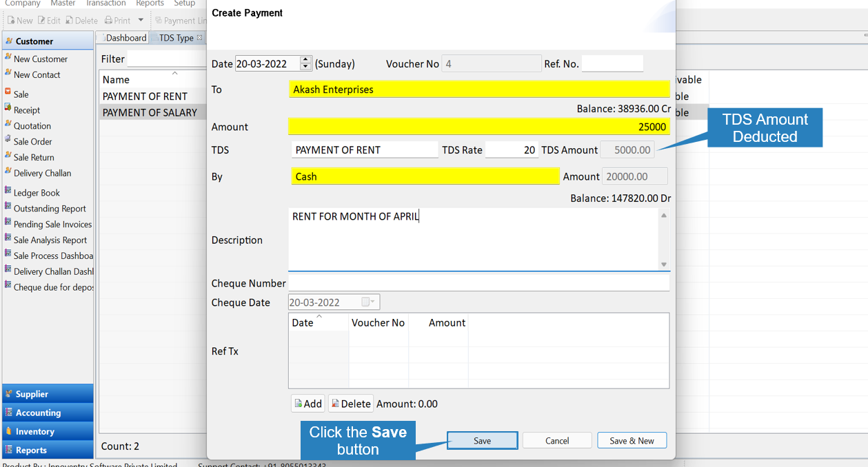The image size is (868, 467).
Task: Select the PAYMENT OF RENT row
Action: (153, 96)
